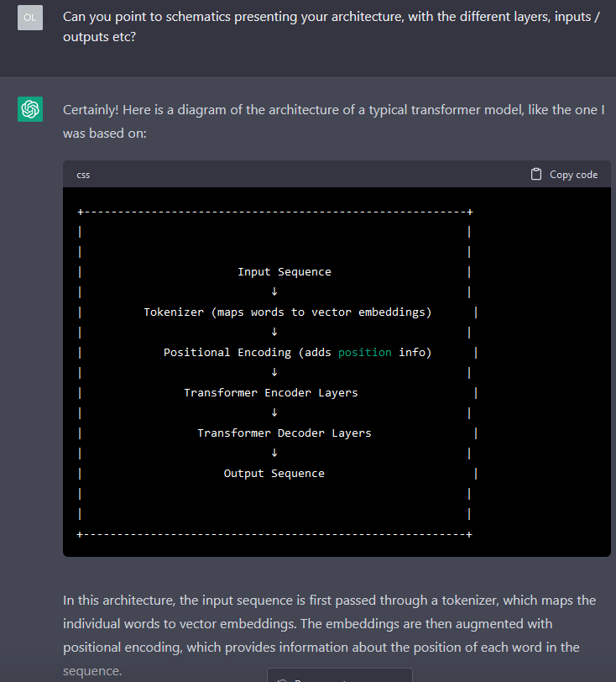This screenshot has height=682, width=616.
Task: Click the user question about schematics
Action: click(331, 27)
